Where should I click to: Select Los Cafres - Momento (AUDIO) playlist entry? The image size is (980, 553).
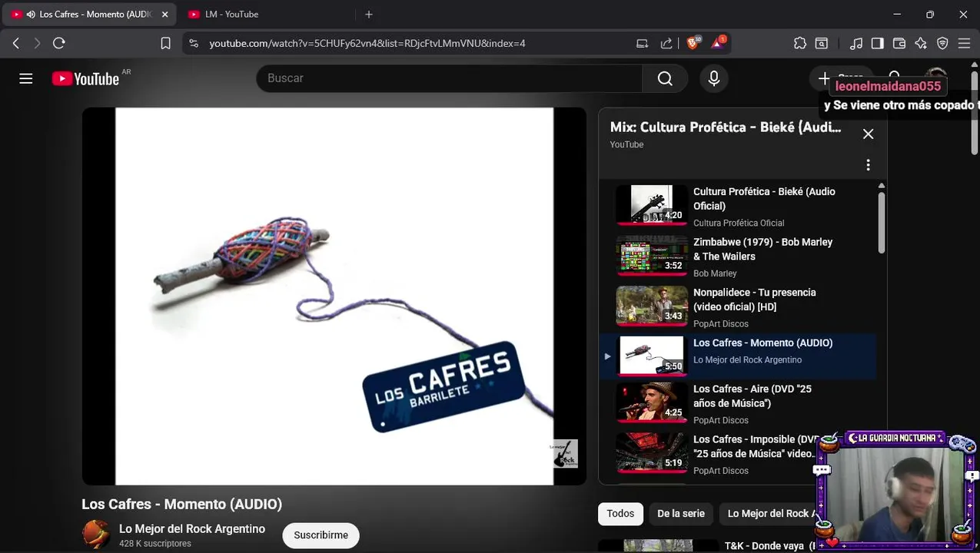(x=738, y=356)
